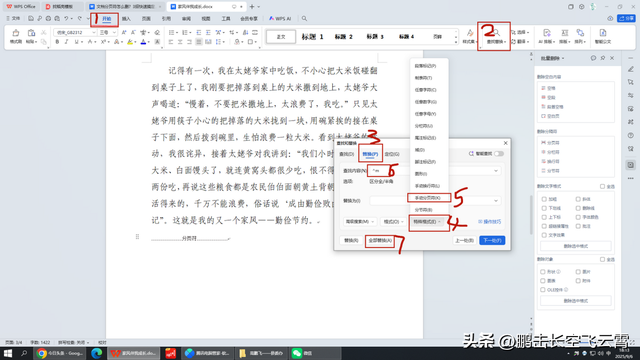Viewport: 640px width, 360px height.
Task: Open the Special Format dropdown button
Action: point(427,222)
